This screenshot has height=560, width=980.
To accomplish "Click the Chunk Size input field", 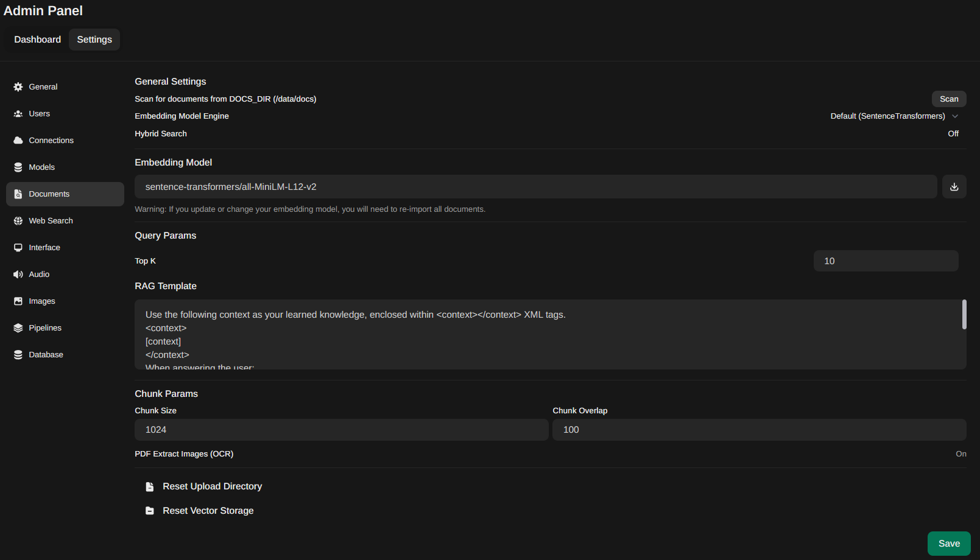I will point(341,430).
